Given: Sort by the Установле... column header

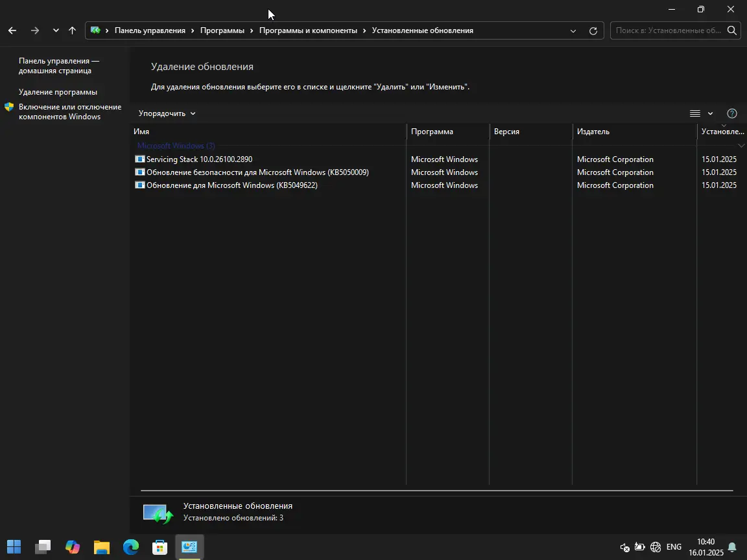Looking at the screenshot, I should (x=722, y=132).
